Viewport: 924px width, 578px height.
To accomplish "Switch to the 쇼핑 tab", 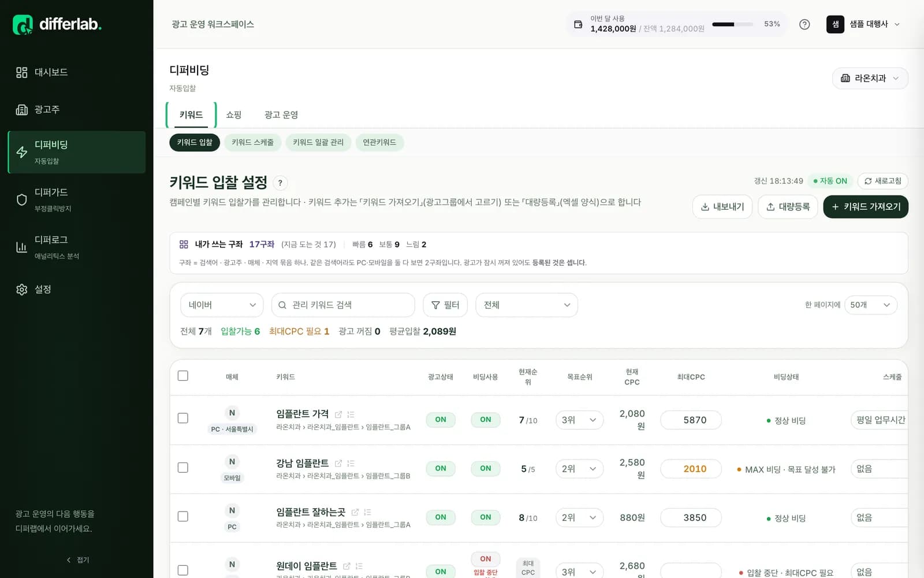I will click(233, 115).
